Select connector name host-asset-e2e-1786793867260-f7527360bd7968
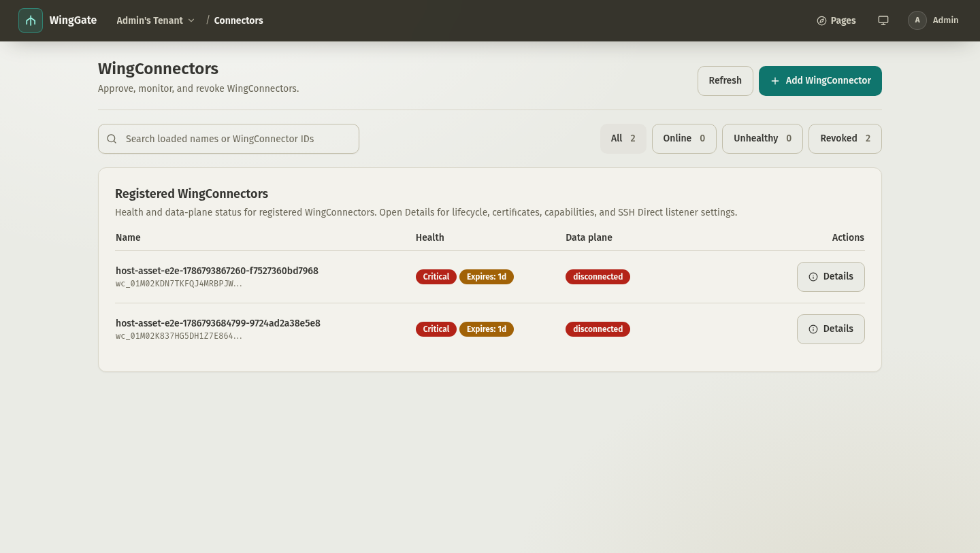 [217, 271]
